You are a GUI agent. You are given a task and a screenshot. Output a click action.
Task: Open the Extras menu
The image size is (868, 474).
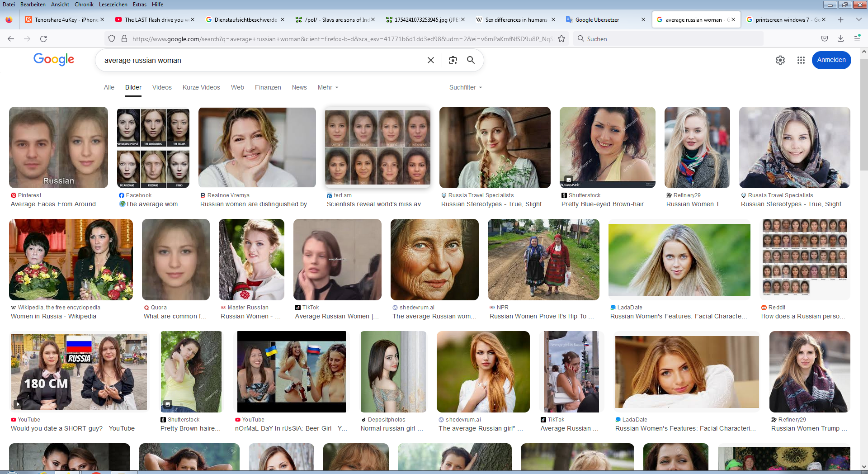click(140, 5)
